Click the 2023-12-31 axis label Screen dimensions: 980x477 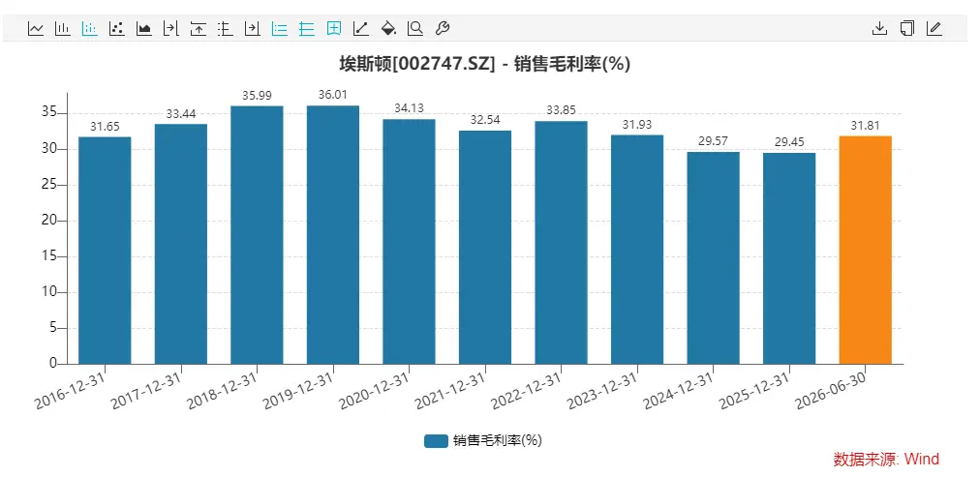(x=602, y=392)
